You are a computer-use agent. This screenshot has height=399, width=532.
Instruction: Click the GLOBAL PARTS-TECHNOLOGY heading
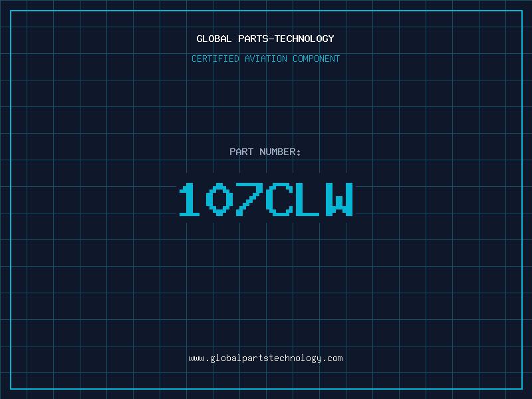265,39
